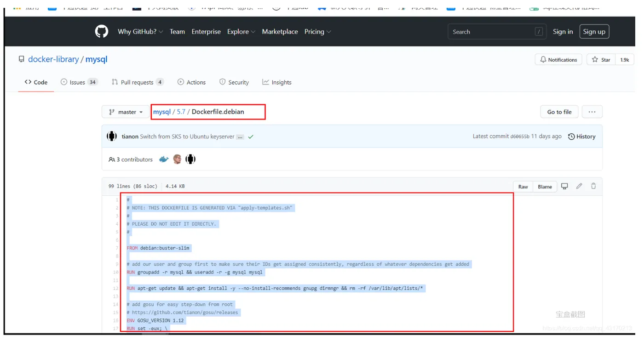This screenshot has height=341, width=644.
Task: Click the Notifications bell button
Action: pos(558,60)
